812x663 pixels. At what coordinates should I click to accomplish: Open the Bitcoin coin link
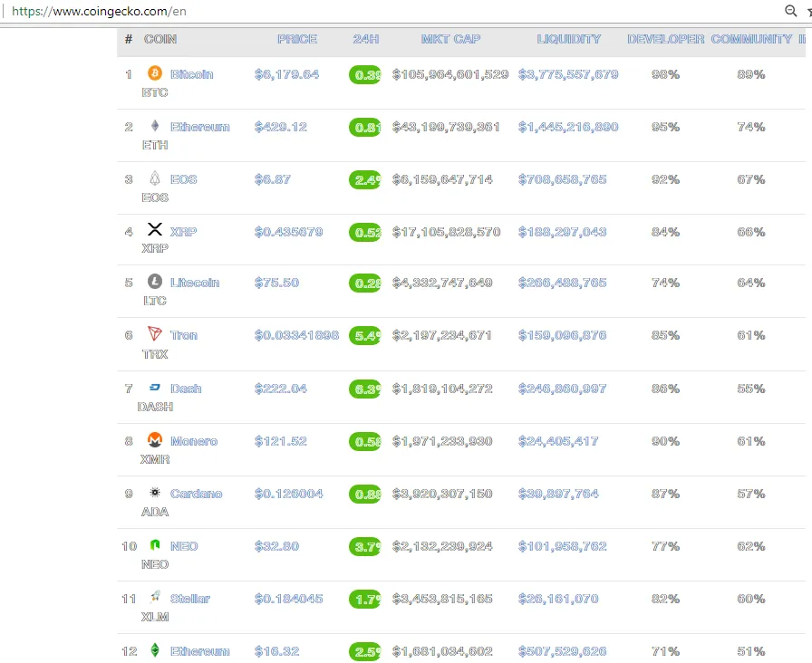[191, 74]
